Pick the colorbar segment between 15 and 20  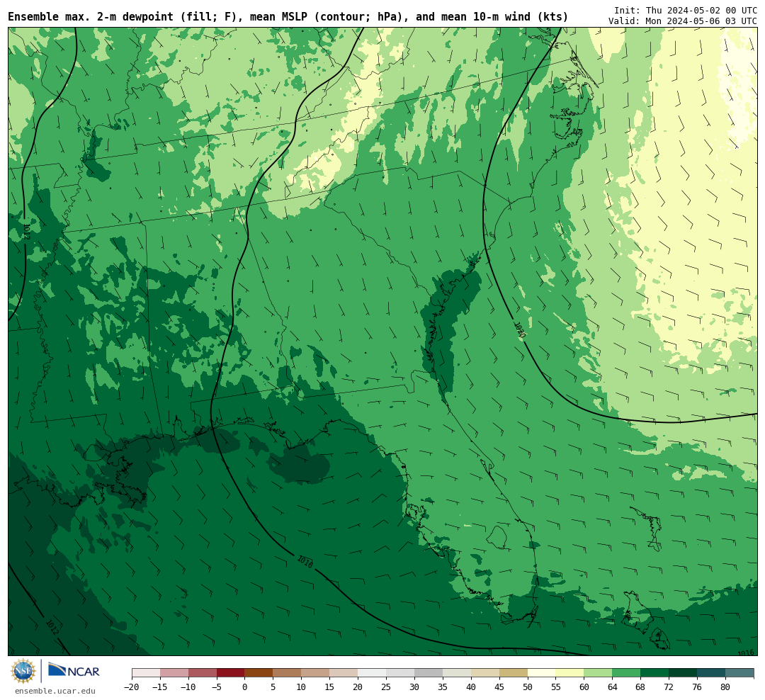[x=344, y=673]
